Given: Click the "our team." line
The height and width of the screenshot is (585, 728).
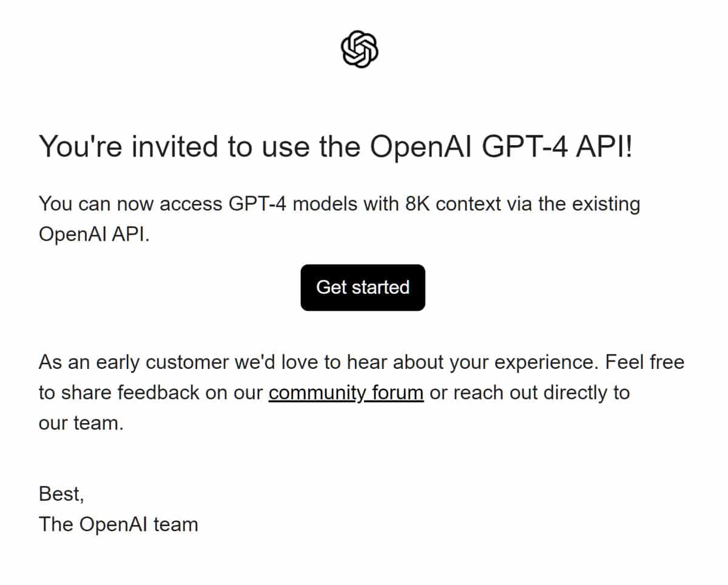Looking at the screenshot, I should (x=81, y=423).
